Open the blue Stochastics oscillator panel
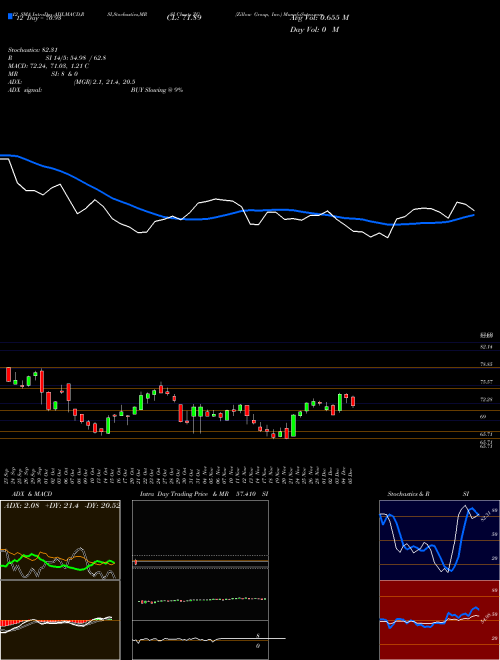The width and height of the screenshot is (500, 660). coord(439,540)
